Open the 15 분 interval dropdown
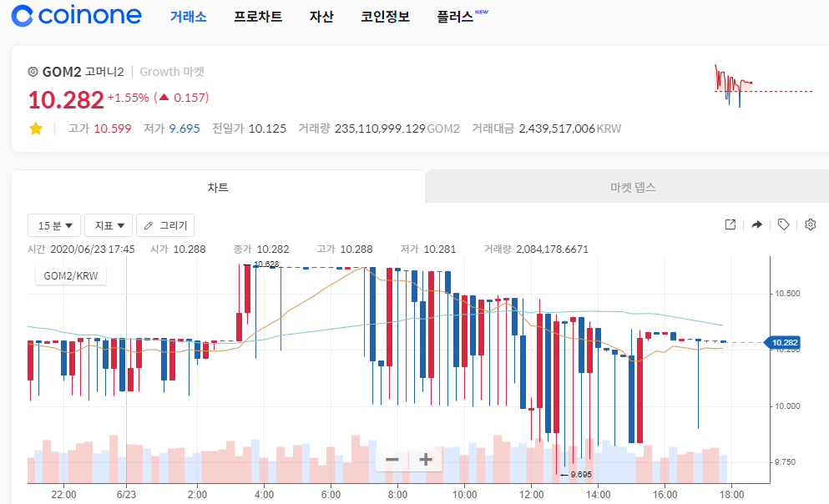This screenshot has height=504, width=829. tap(54, 225)
